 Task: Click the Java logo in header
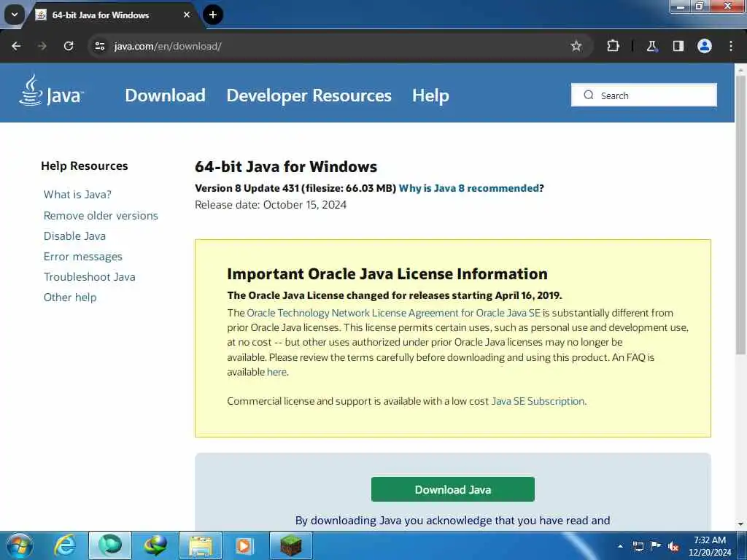pos(51,90)
